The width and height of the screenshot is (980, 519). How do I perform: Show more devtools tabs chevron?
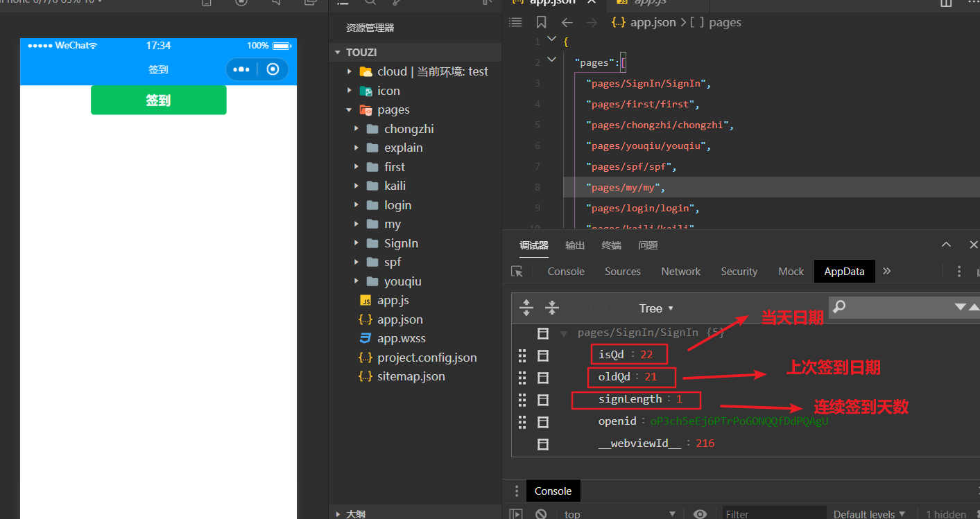886,271
